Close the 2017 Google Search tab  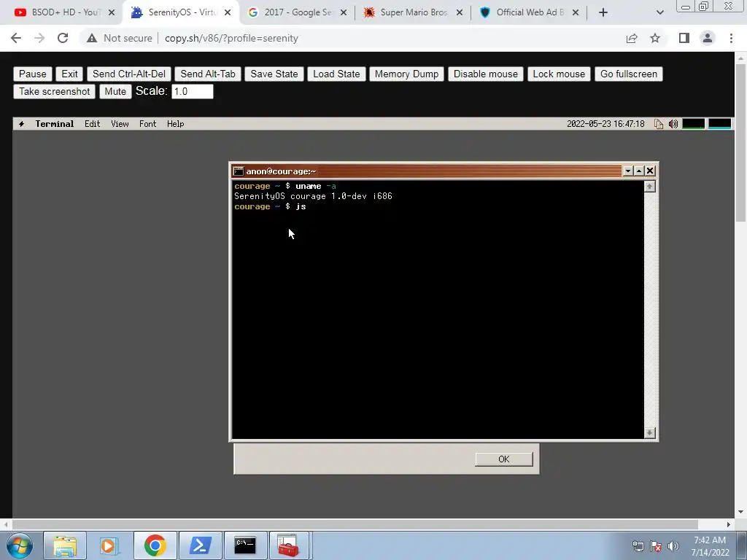(x=344, y=12)
